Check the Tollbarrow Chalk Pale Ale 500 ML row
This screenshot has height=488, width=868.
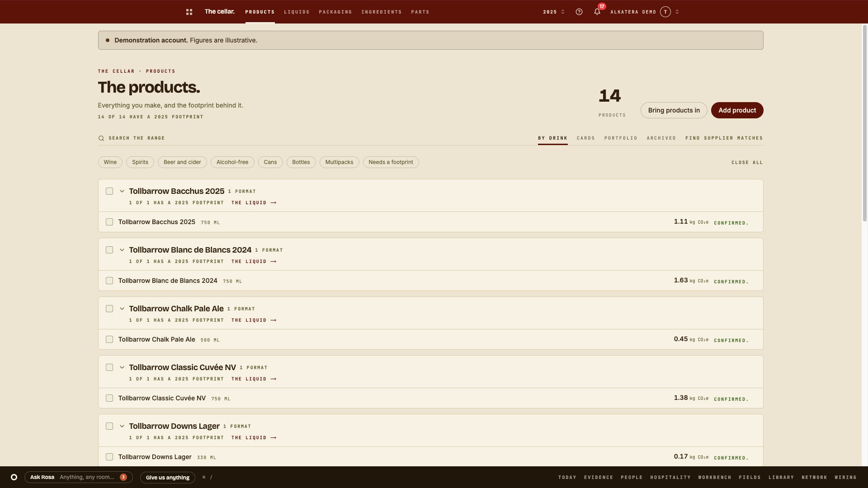pos(109,339)
